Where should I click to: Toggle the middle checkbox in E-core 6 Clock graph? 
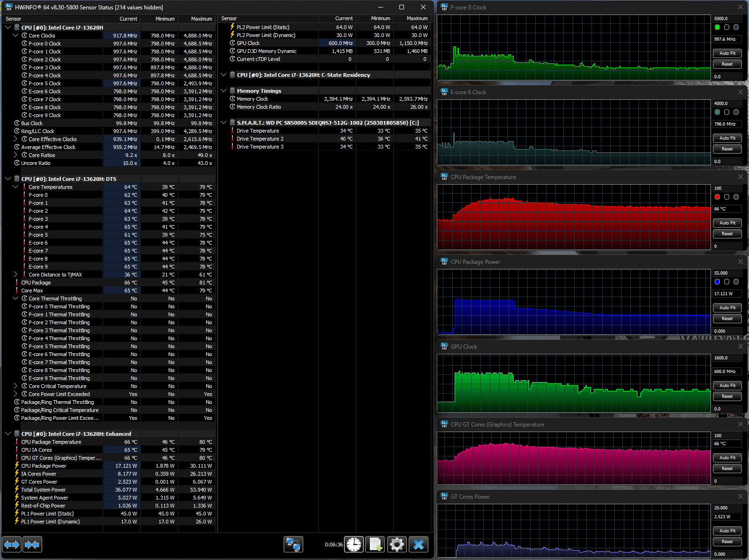coord(727,112)
